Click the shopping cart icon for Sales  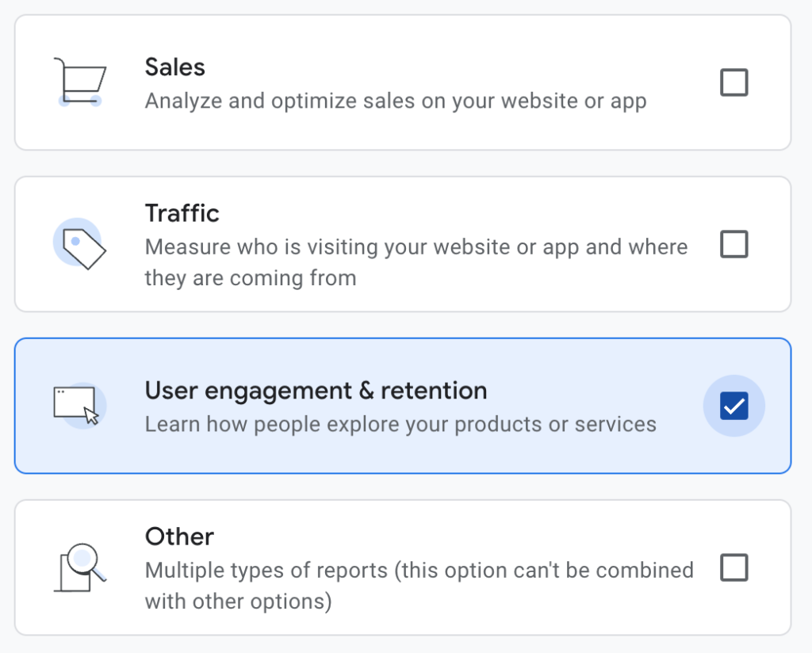point(79,82)
